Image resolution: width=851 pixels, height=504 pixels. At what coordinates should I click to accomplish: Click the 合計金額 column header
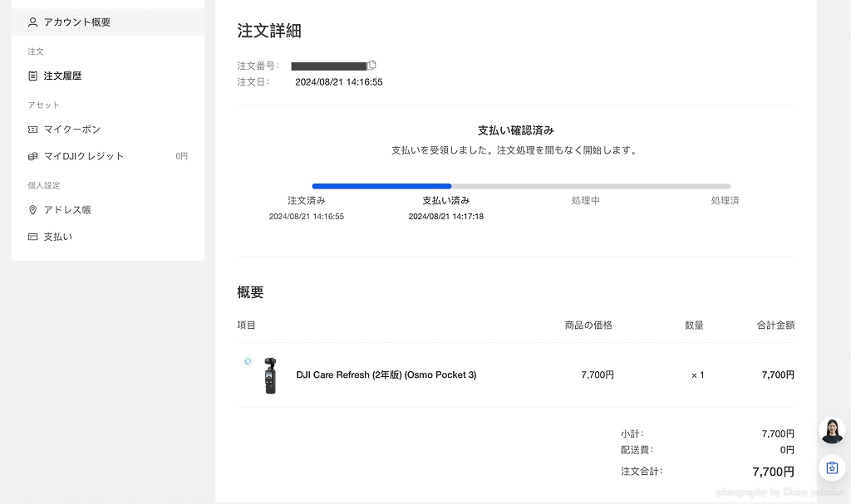pos(775,325)
